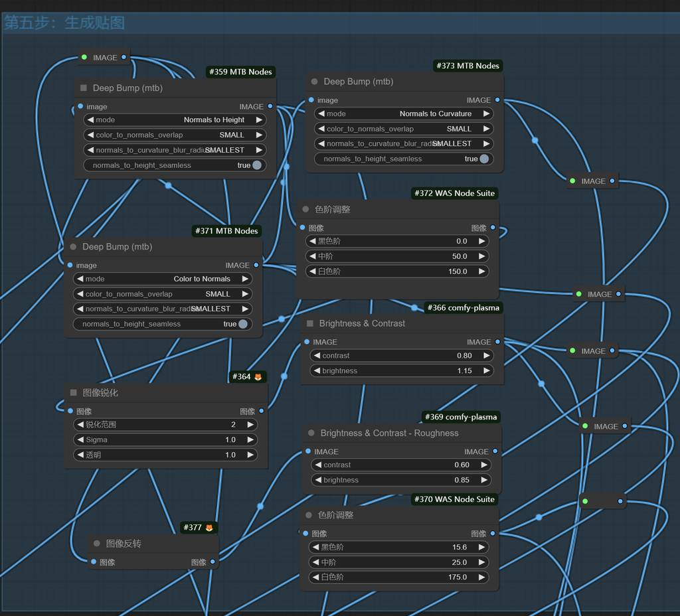Click the #364 fox badge above 图像锐化
The image size is (680, 616).
248,377
